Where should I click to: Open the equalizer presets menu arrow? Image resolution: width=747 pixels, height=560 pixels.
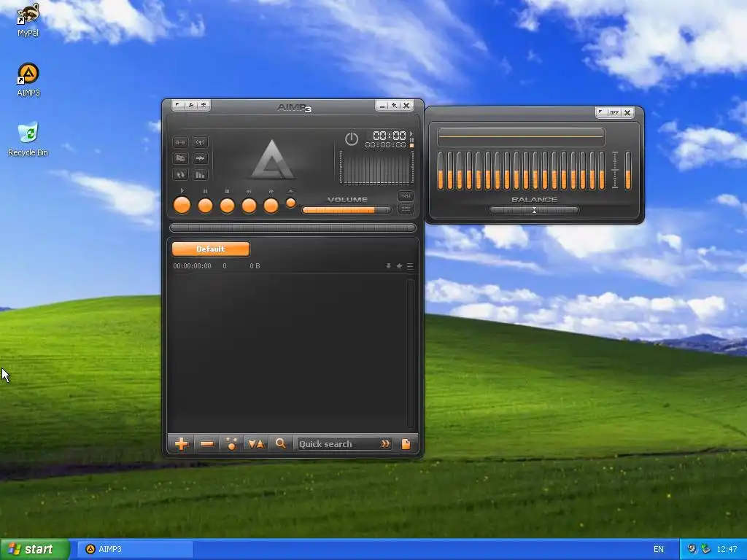coord(601,113)
